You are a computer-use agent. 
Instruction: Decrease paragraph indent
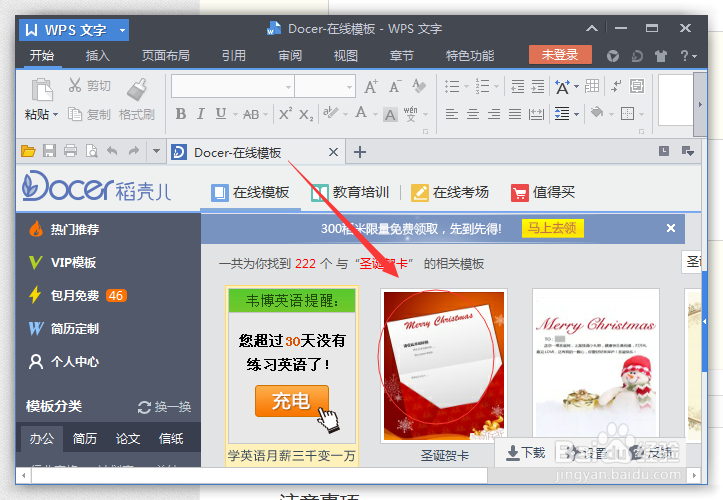518,86
